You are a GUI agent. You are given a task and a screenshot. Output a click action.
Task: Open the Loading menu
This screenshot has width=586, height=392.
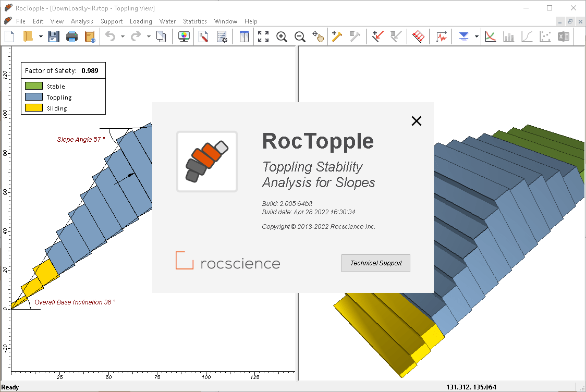(141, 21)
